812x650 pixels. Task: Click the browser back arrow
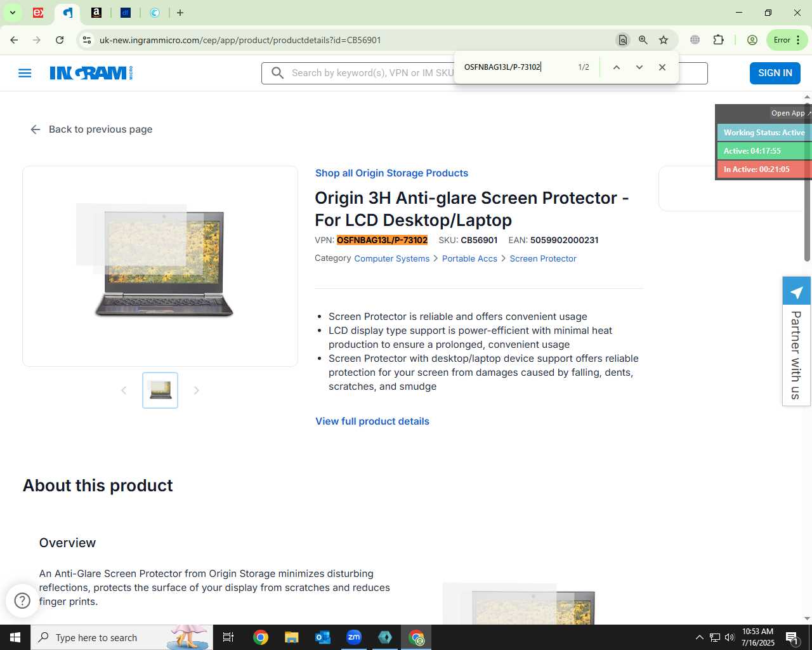14,40
